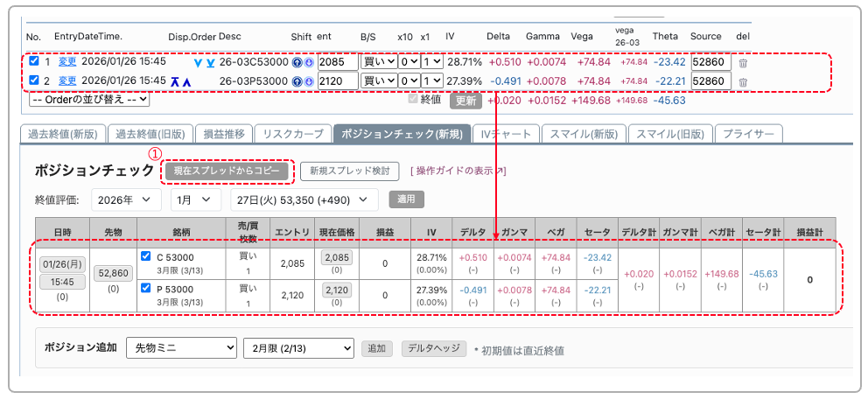Uncheck the C 53000 position checkbox
The height and width of the screenshot is (399, 868).
tap(145, 256)
